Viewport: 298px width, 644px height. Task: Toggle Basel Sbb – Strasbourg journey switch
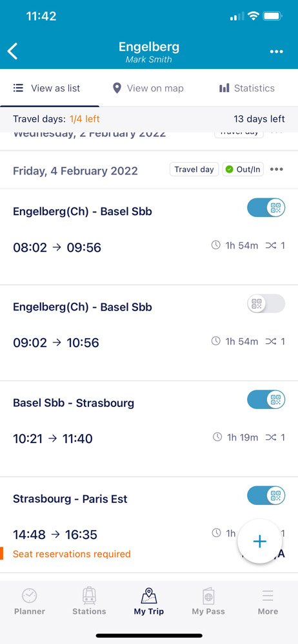click(266, 400)
